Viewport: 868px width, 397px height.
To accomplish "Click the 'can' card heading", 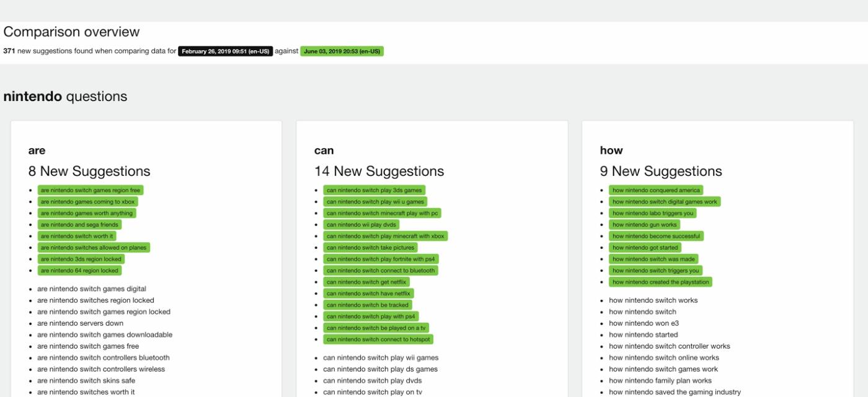I will [x=324, y=151].
